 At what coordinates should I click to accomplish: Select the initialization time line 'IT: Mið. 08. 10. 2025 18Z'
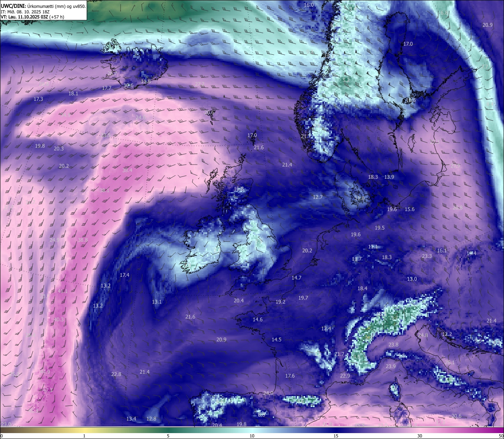point(26,12)
